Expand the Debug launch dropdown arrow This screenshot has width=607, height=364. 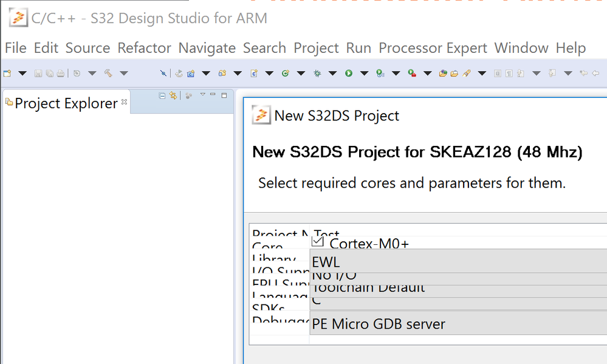332,74
